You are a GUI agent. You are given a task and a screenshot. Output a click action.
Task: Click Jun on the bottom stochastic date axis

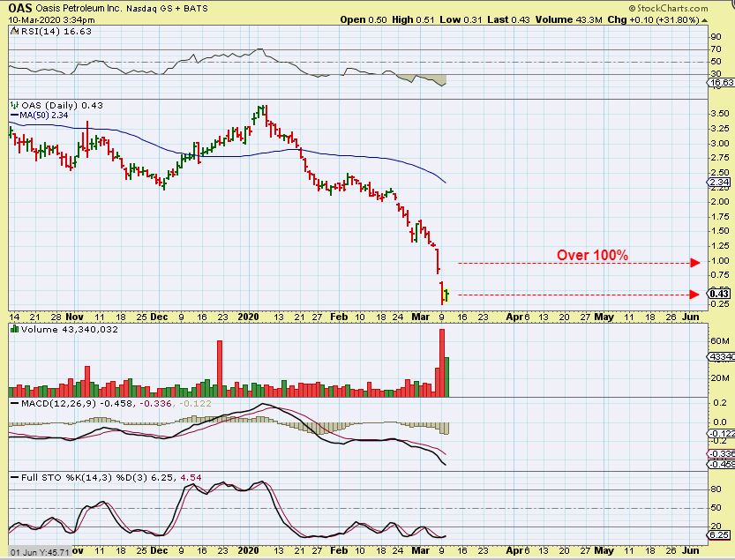(691, 550)
